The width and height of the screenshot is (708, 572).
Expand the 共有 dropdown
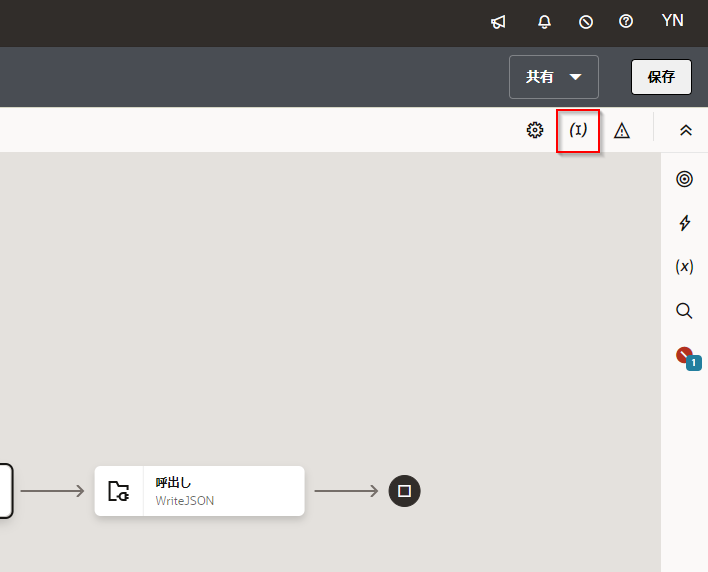pos(554,77)
